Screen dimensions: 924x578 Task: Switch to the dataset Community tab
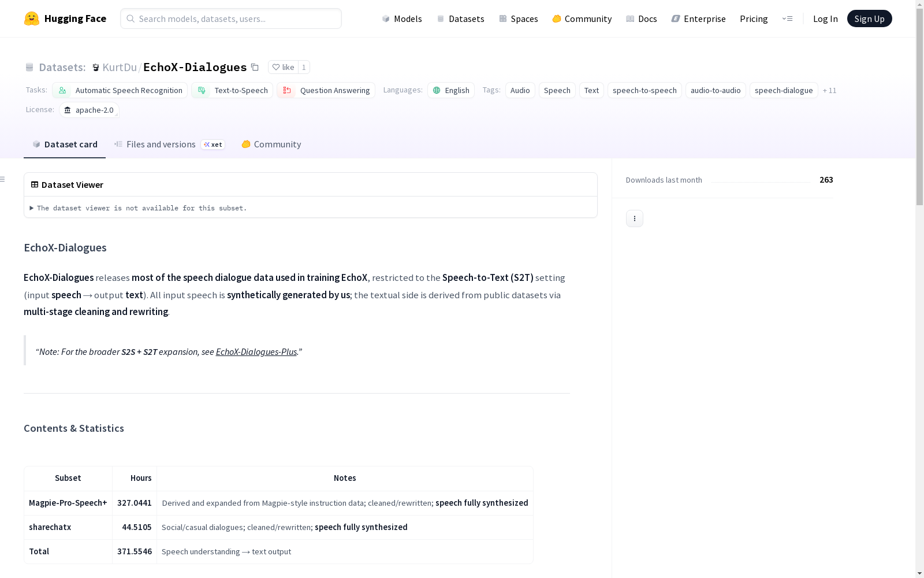point(271,144)
